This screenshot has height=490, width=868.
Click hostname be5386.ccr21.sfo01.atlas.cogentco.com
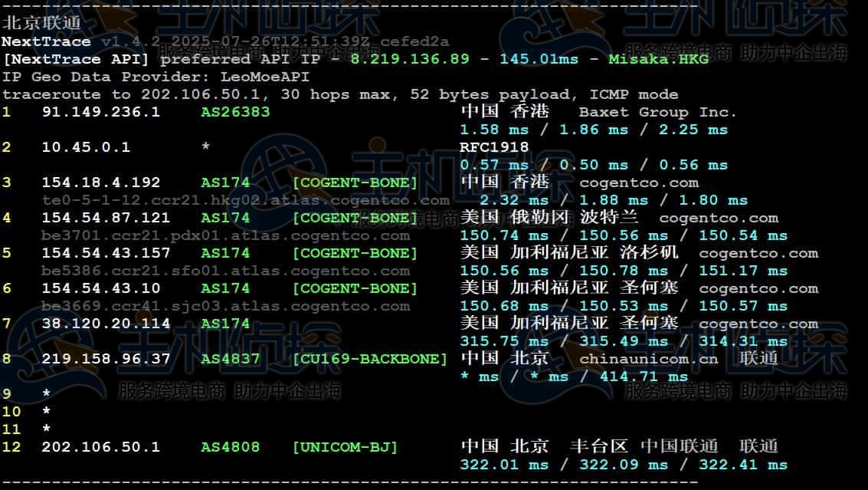click(x=226, y=271)
